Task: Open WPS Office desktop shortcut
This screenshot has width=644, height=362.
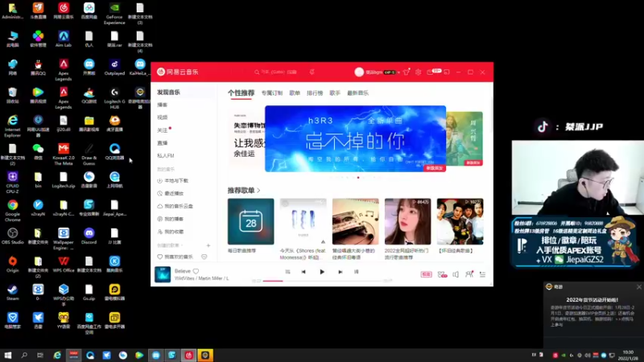Action: pyautogui.click(x=64, y=265)
